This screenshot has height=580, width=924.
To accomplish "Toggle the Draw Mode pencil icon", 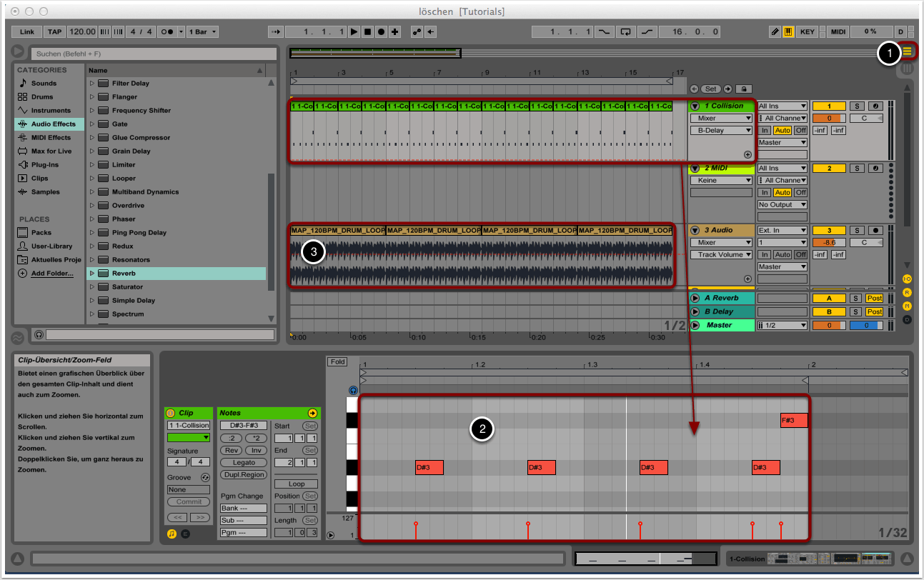I will coord(775,32).
